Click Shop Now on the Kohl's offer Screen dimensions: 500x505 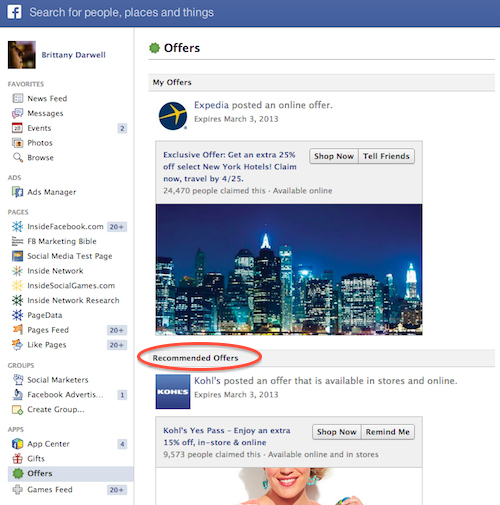pos(337,432)
